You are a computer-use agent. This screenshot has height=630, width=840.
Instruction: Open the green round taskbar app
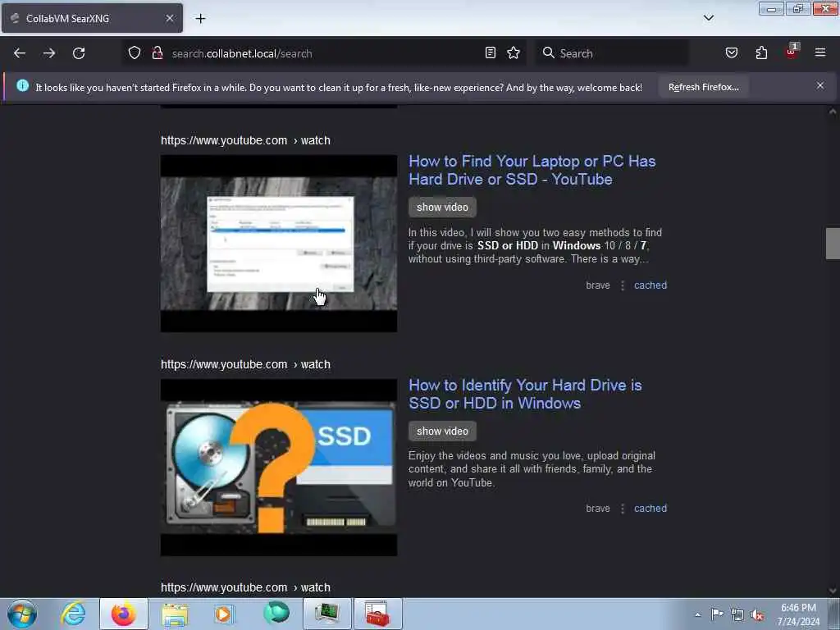[x=276, y=613]
